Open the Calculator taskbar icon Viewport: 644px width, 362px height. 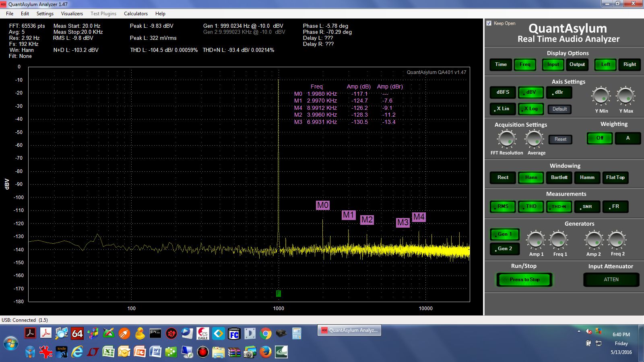pyautogui.click(x=297, y=333)
